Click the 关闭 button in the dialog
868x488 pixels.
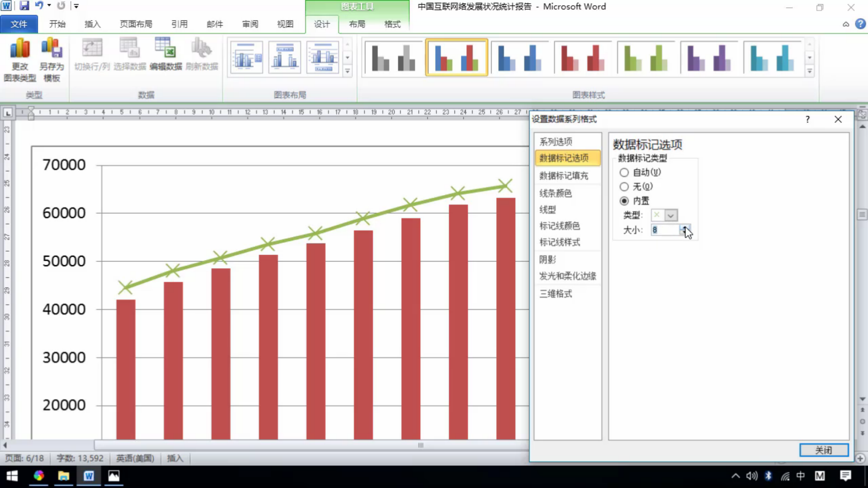click(x=824, y=450)
